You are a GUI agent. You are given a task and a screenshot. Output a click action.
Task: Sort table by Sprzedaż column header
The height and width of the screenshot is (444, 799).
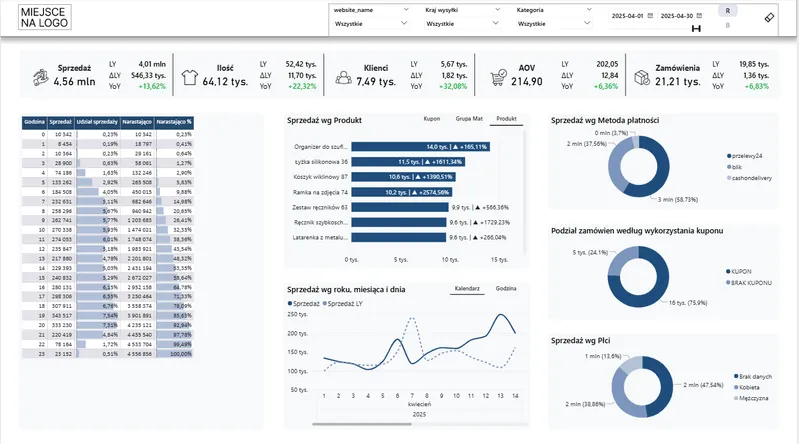click(61, 122)
